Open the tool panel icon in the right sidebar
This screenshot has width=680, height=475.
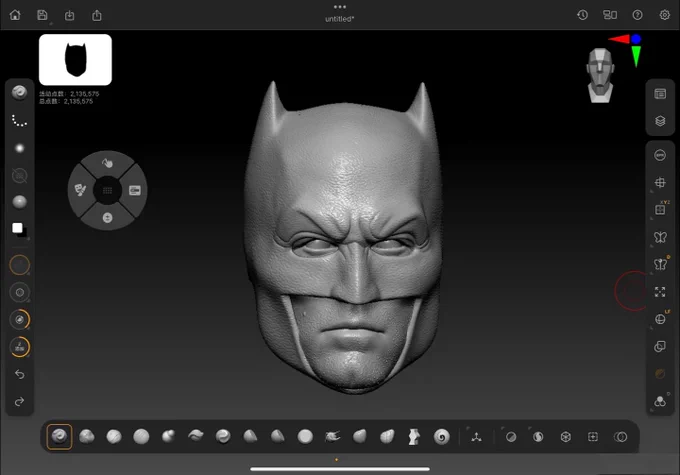pyautogui.click(x=660, y=94)
